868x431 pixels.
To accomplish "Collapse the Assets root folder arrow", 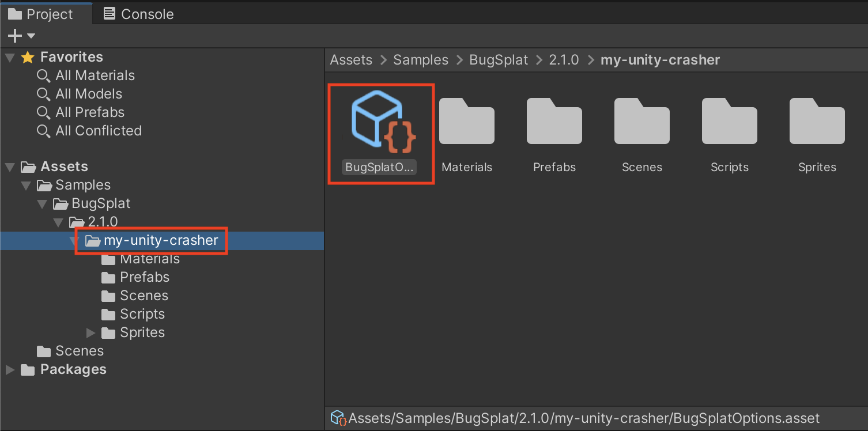I will (10, 167).
